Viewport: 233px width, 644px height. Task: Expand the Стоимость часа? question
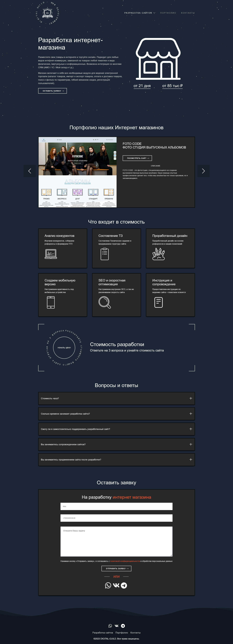117,398
